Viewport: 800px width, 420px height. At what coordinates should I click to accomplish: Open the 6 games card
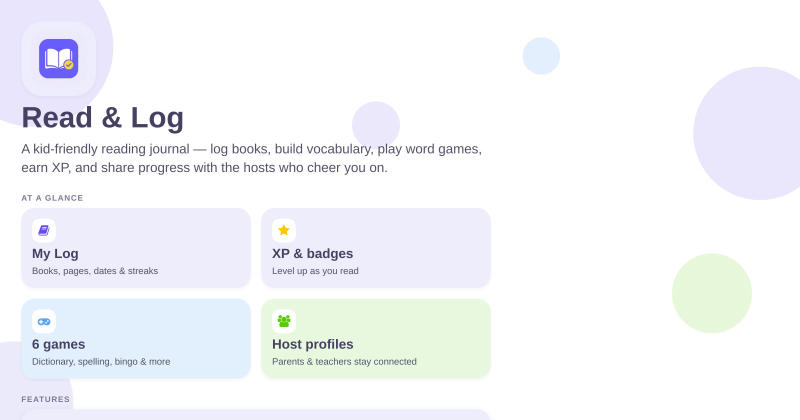(x=136, y=338)
